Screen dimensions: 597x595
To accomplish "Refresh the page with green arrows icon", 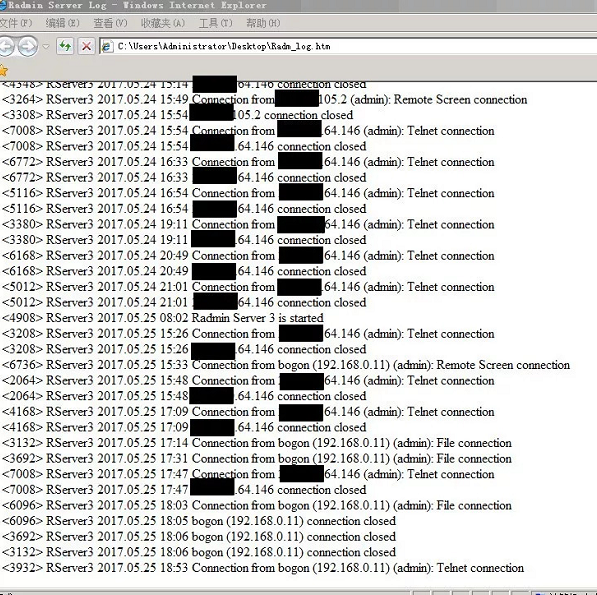I will pyautogui.click(x=65, y=46).
